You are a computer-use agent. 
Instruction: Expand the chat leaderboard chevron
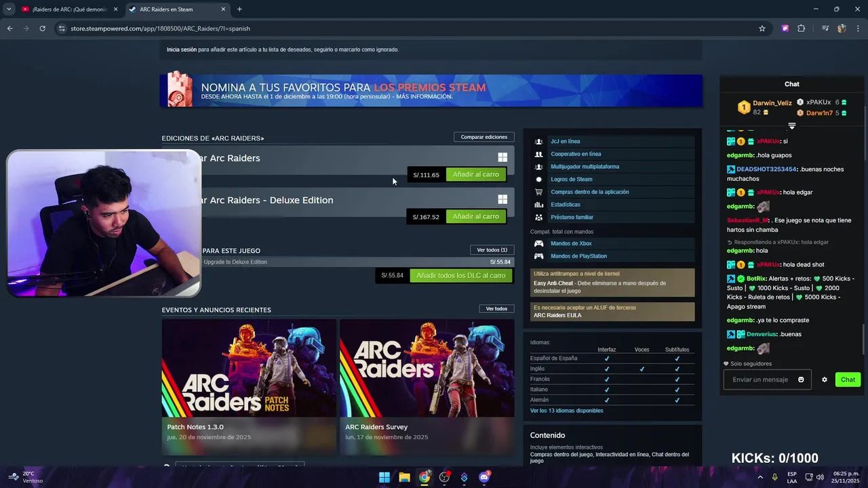click(x=791, y=126)
